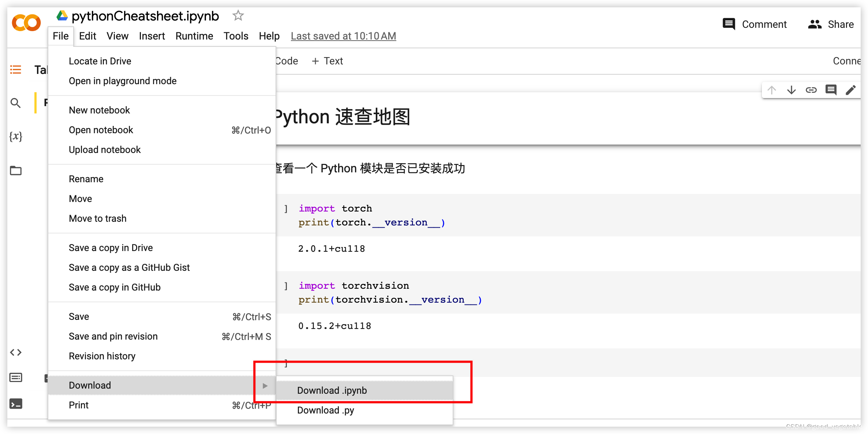Click Last saved at 10:10 AM link
This screenshot has height=434, width=868.
click(x=343, y=36)
